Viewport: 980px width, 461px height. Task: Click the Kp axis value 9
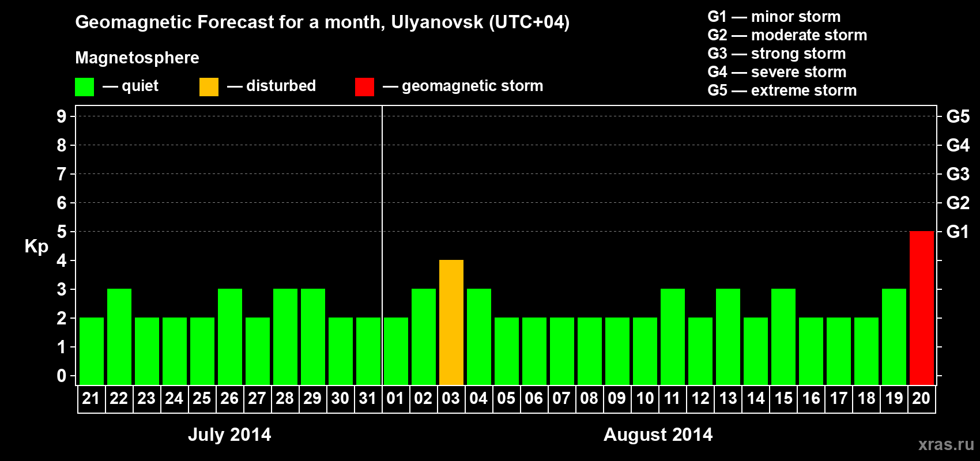point(62,116)
